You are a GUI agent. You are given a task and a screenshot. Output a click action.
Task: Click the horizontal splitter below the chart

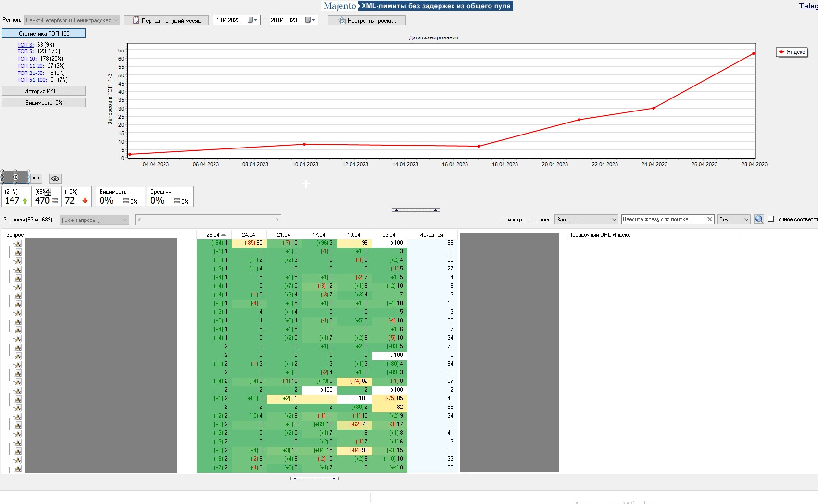tap(416, 210)
